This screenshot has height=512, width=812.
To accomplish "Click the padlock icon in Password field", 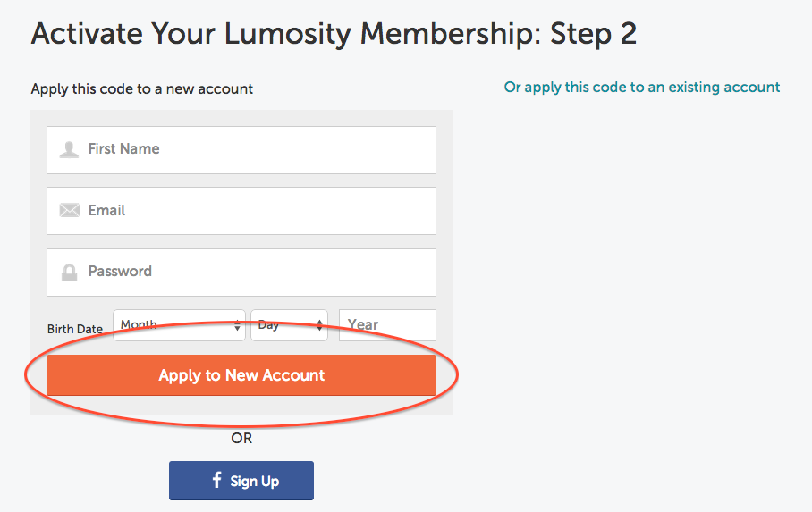I will click(69, 272).
